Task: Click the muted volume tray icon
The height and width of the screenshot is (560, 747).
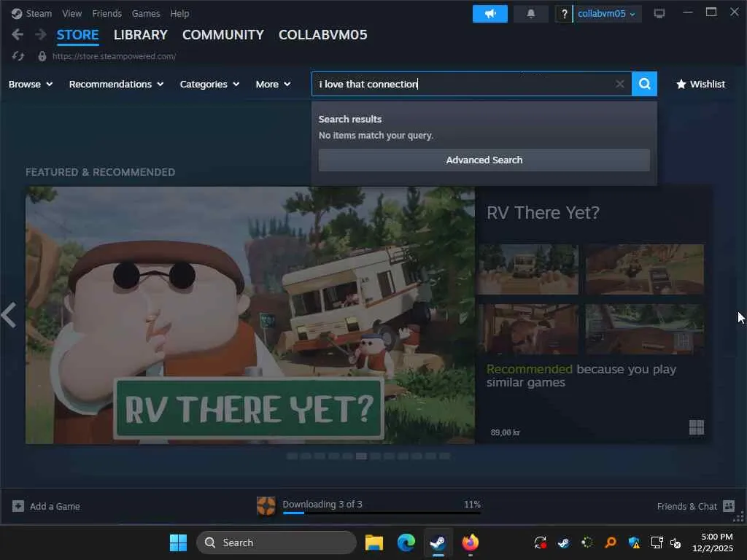Action: pyautogui.click(x=676, y=542)
